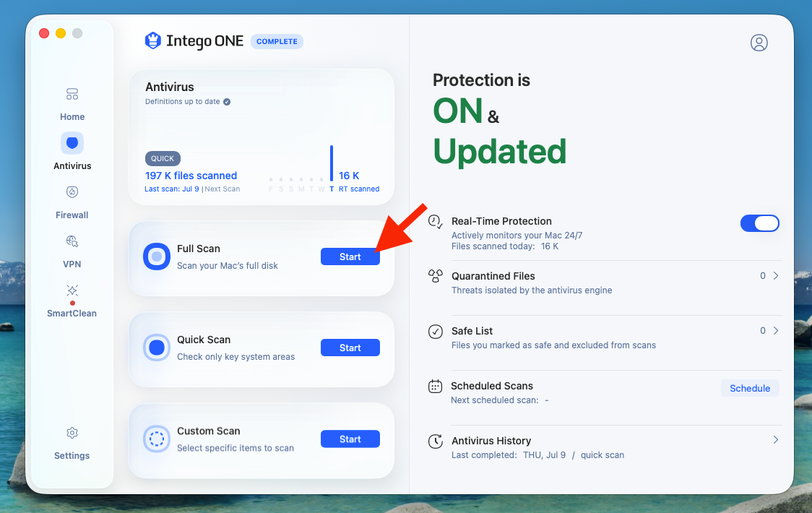Image resolution: width=812 pixels, height=513 pixels.
Task: Select the Antivirus shield sidebar icon
Action: (72, 143)
